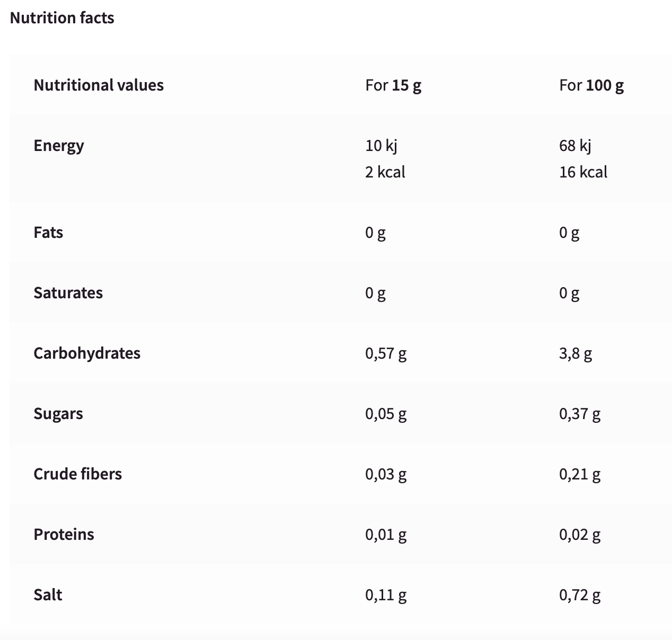Select the Sugars row label
The height and width of the screenshot is (640, 672).
(x=58, y=414)
